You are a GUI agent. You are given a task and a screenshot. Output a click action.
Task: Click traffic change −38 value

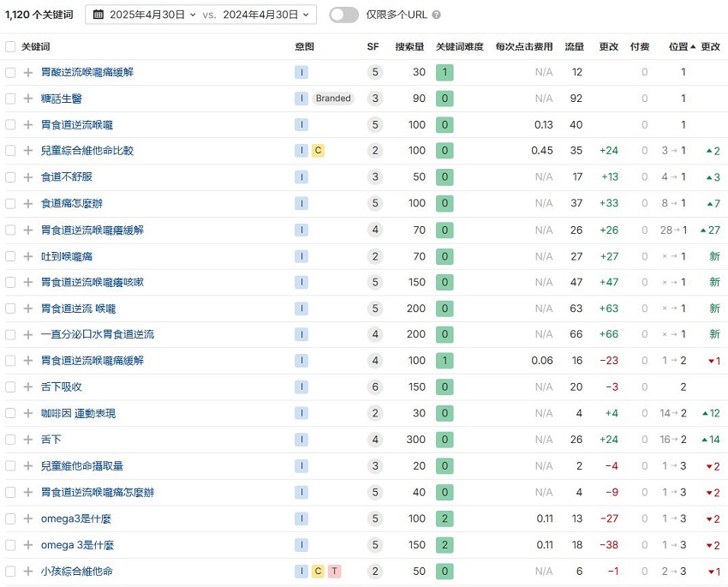[x=609, y=545]
